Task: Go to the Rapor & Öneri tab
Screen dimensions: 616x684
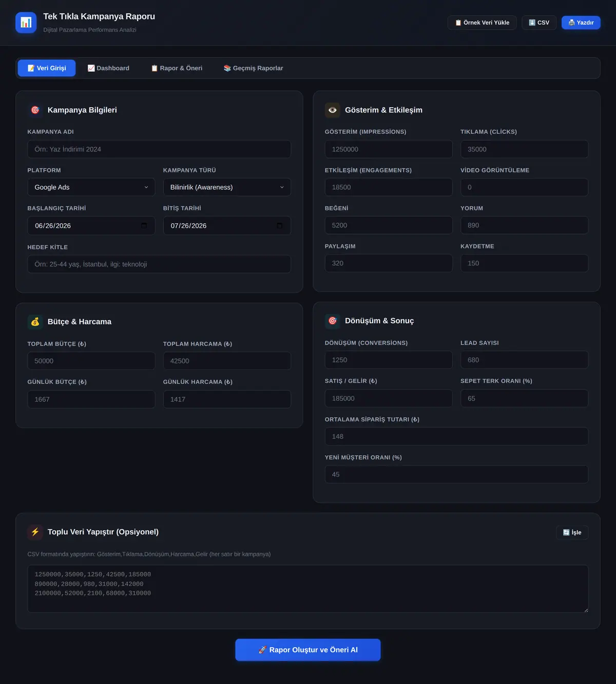Action: (177, 68)
